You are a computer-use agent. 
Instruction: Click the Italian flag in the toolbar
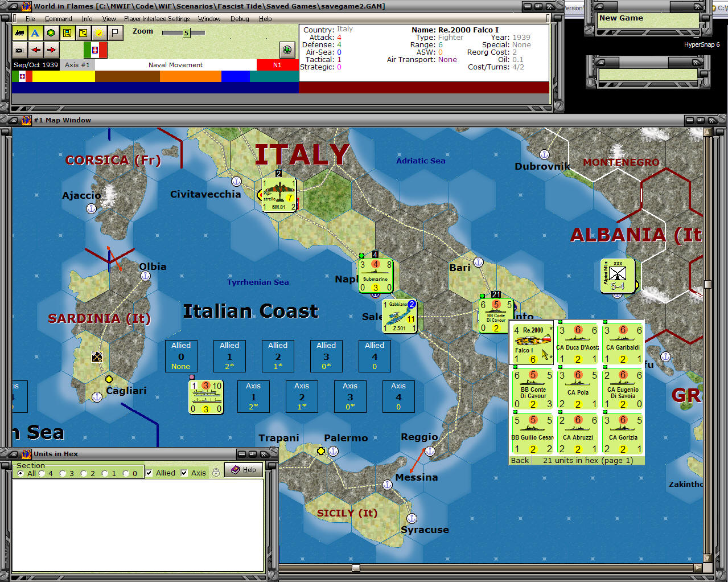click(95, 50)
